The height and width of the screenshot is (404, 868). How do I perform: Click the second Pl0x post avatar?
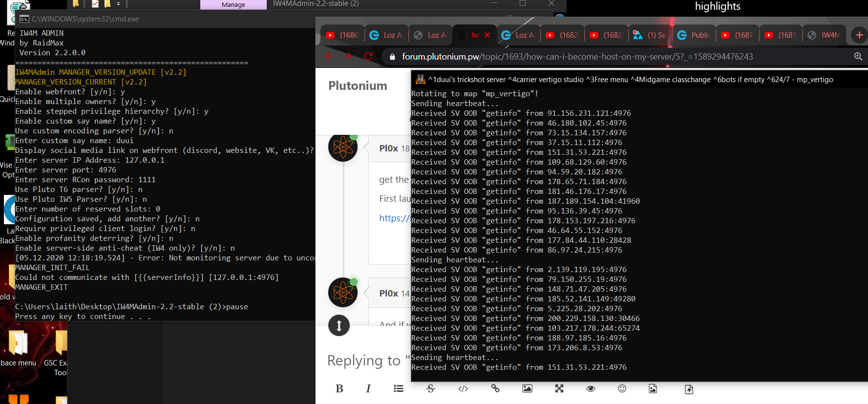(343, 292)
